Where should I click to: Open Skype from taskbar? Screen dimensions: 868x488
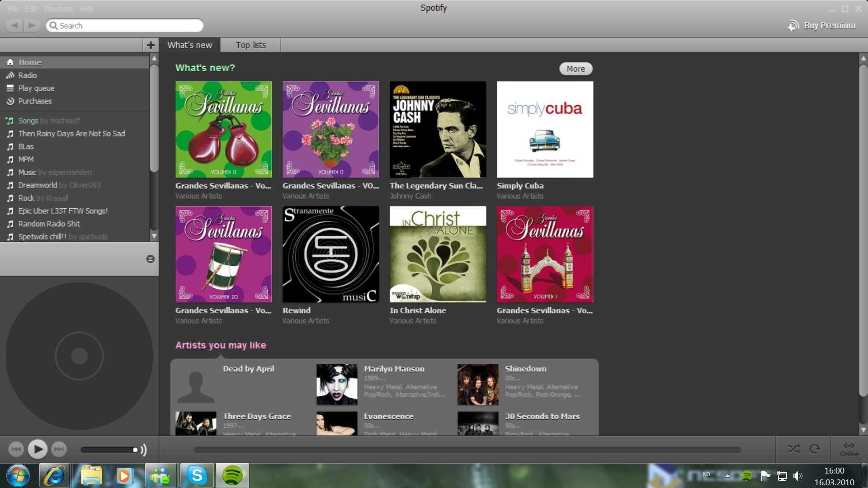pyautogui.click(x=197, y=475)
